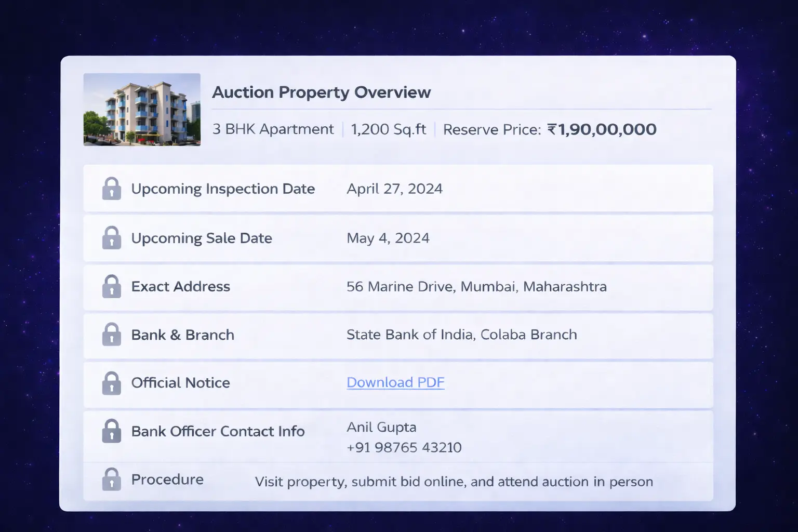Image resolution: width=798 pixels, height=532 pixels.
Task: Click lock icon next to Procedure
Action: 112,480
